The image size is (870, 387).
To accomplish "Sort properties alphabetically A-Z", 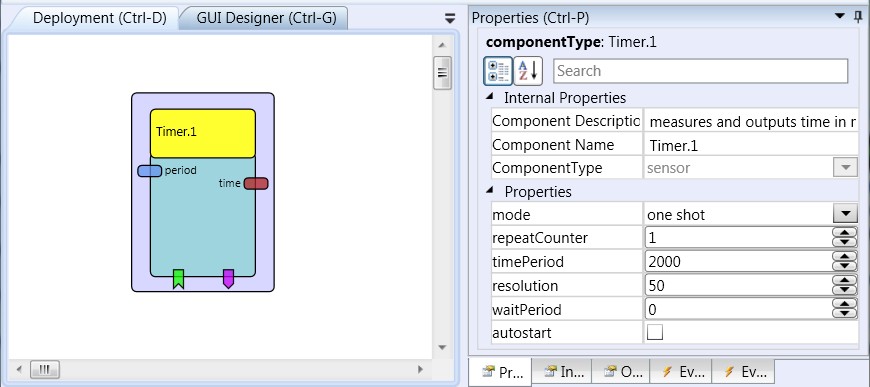I will point(528,71).
